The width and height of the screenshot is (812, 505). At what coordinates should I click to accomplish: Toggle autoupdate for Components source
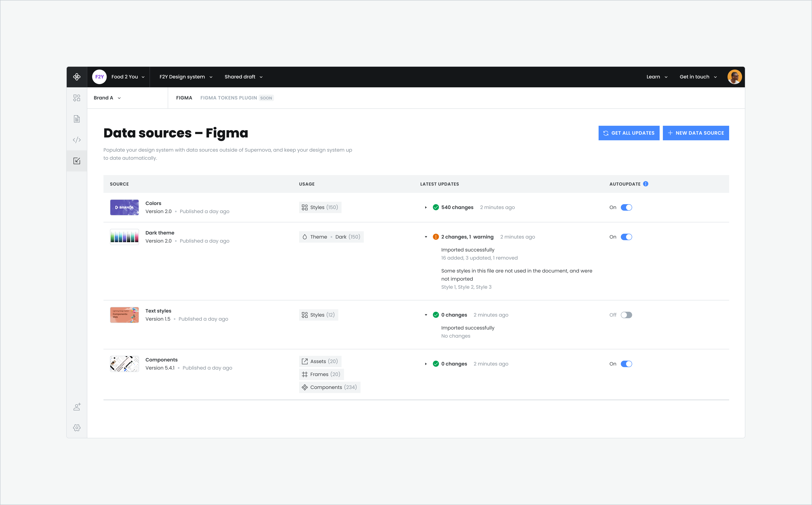click(626, 364)
